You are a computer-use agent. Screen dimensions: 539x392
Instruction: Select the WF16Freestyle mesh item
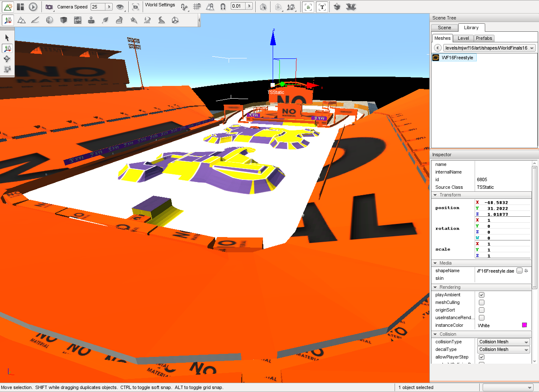pos(454,58)
